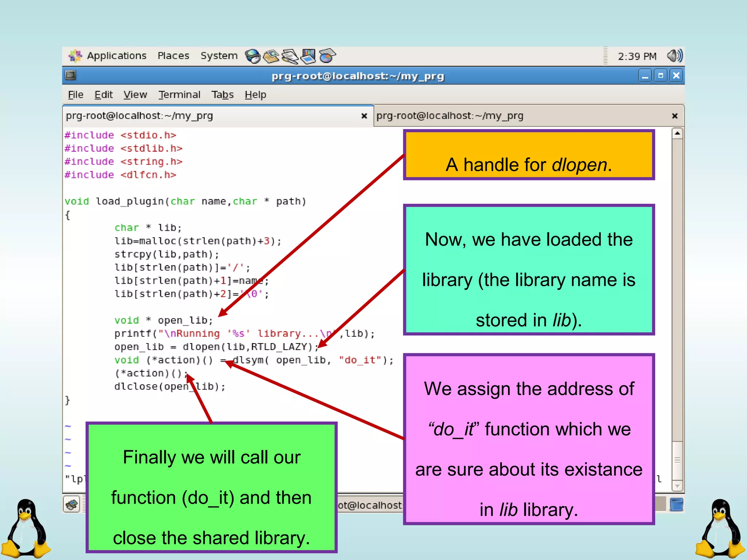Screen dimensions: 747x560
Task: Click the line assigning '/' to lib
Action: pos(182,268)
